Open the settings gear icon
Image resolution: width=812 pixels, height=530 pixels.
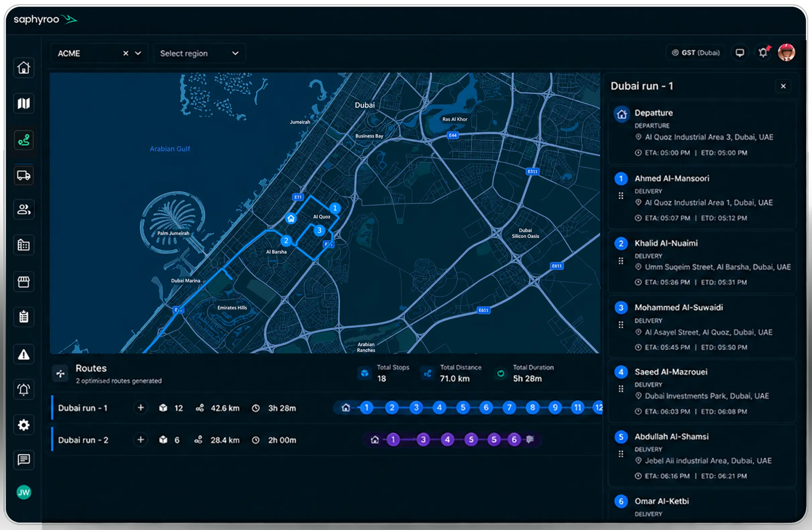click(x=23, y=425)
